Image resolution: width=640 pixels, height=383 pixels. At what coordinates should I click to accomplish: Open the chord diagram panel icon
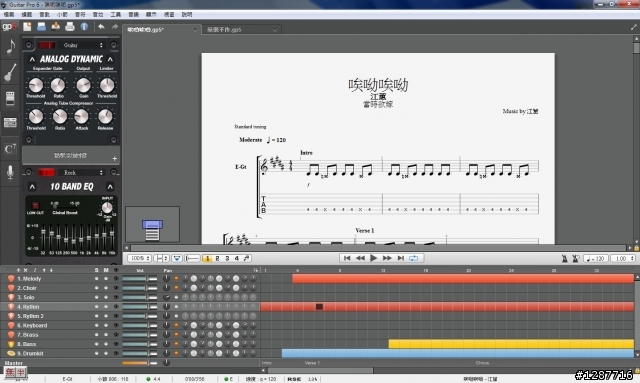pos(10,149)
